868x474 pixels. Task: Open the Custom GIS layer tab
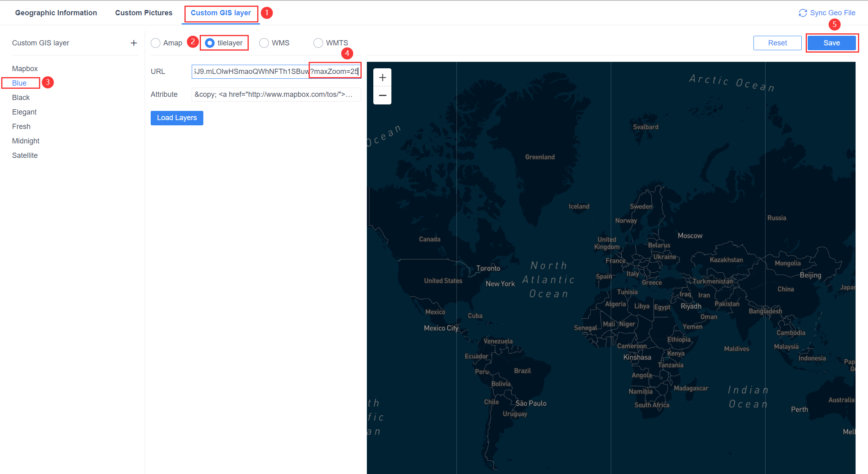(x=221, y=13)
